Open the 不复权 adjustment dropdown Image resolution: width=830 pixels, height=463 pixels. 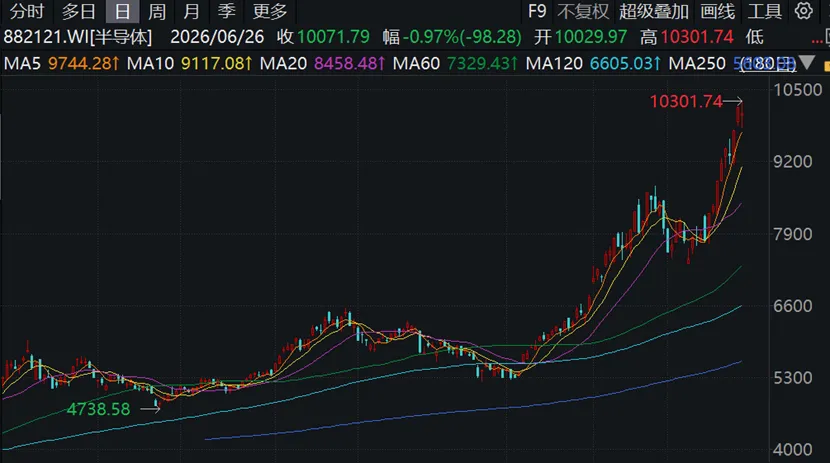tap(583, 11)
